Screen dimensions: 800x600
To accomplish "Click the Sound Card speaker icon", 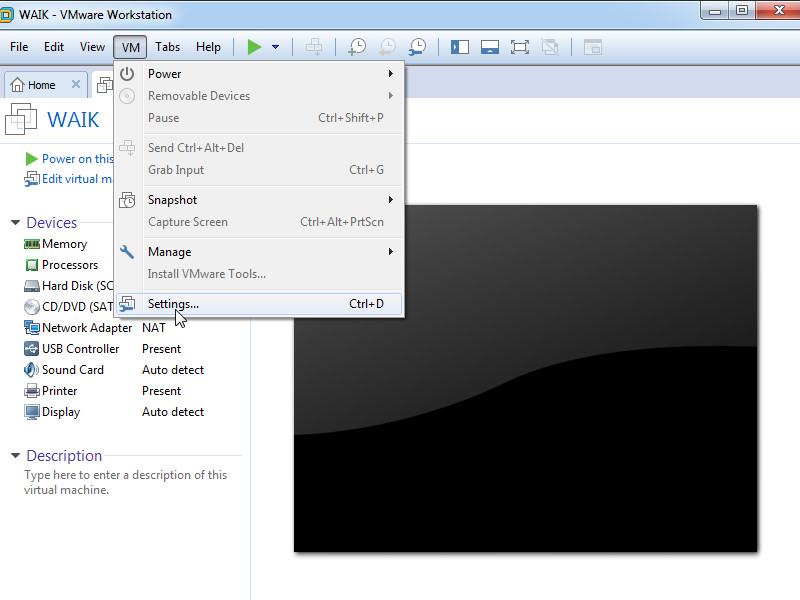I will coord(32,370).
